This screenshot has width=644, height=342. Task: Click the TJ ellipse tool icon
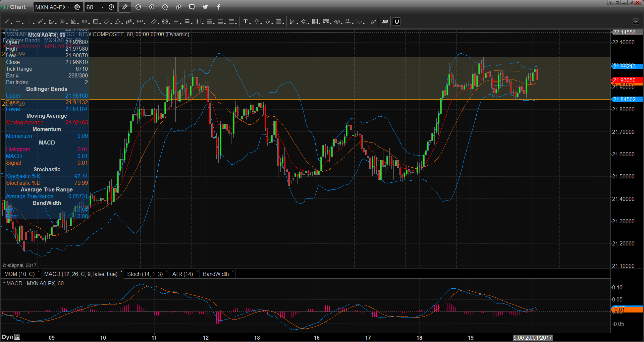point(337,22)
